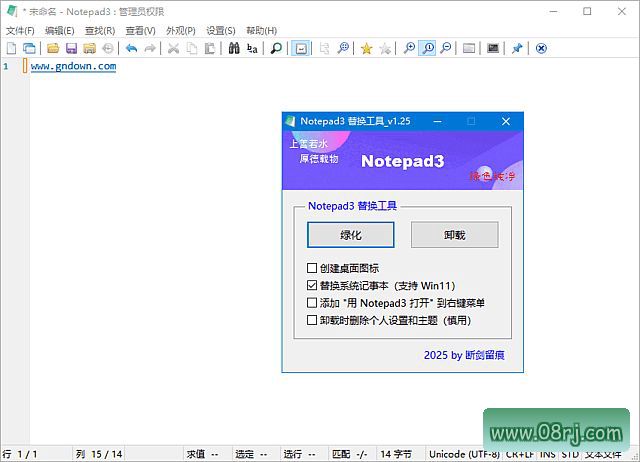Click the 列 15 / 14 status field
The image size is (640, 462).
tap(99, 454)
